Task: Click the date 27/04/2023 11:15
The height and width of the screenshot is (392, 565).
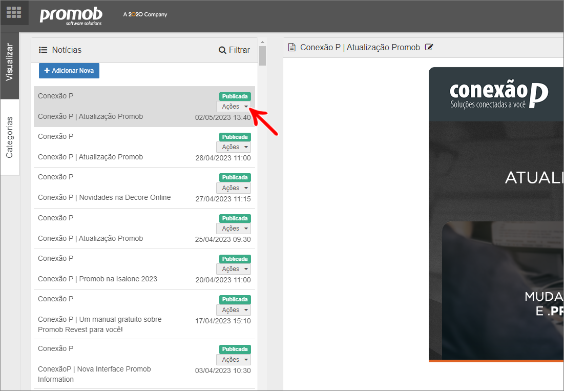Action: coord(223,199)
